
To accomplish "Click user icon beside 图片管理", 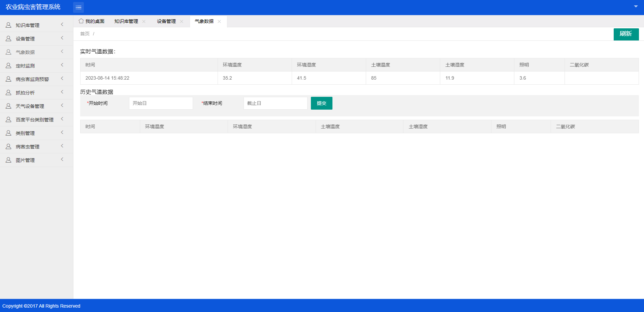I will click(x=8, y=160).
